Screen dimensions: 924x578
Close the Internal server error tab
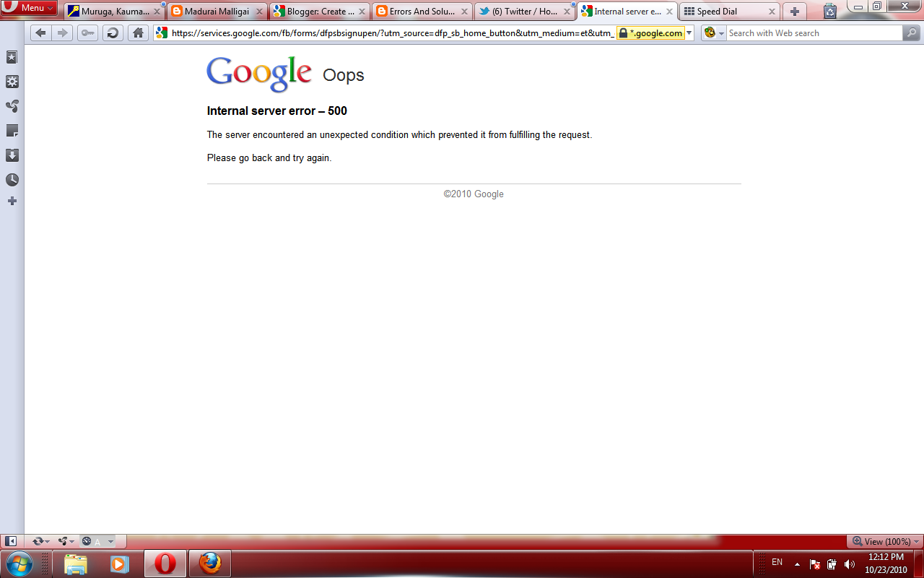click(669, 12)
